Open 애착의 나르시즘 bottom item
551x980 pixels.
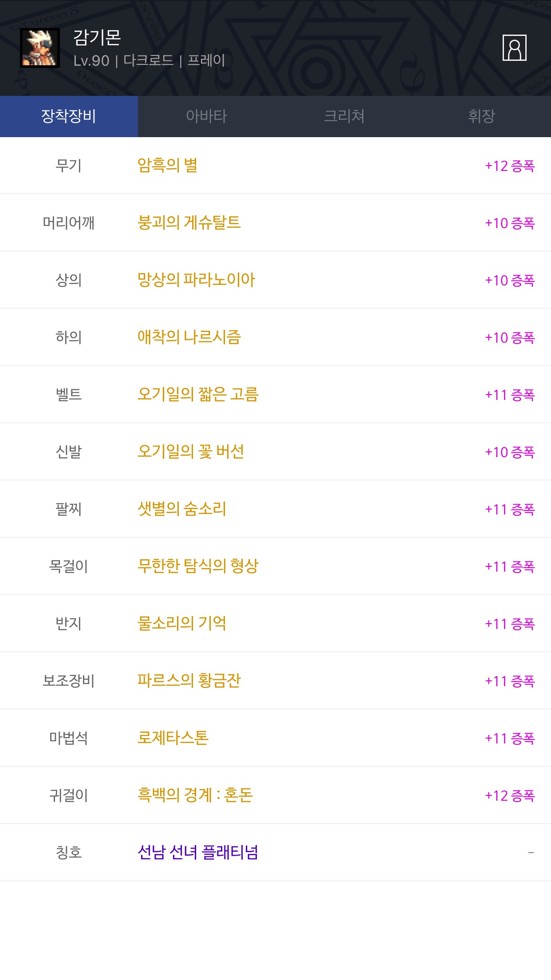click(189, 337)
